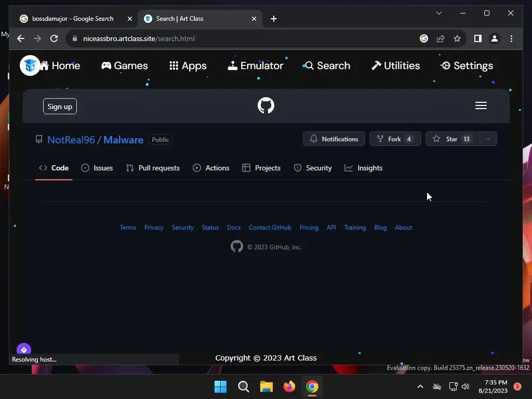Reload the current page
This screenshot has width=532, height=399.
(54, 38)
